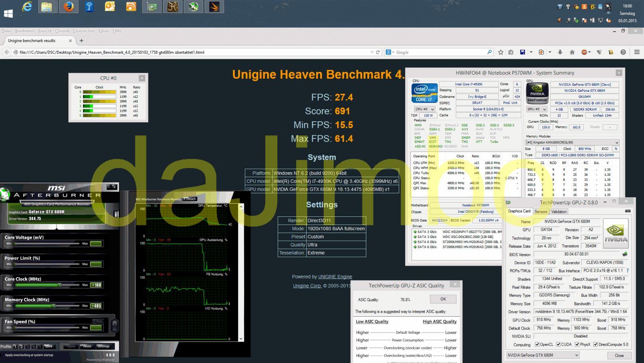Click the NVIDIA logo in GPU-Z
The image size is (644, 363).
616,233
